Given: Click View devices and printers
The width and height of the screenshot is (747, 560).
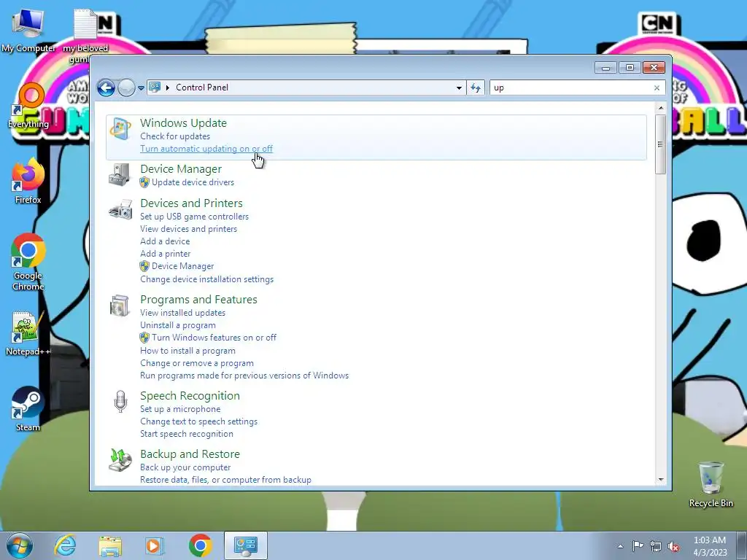Looking at the screenshot, I should pos(188,229).
